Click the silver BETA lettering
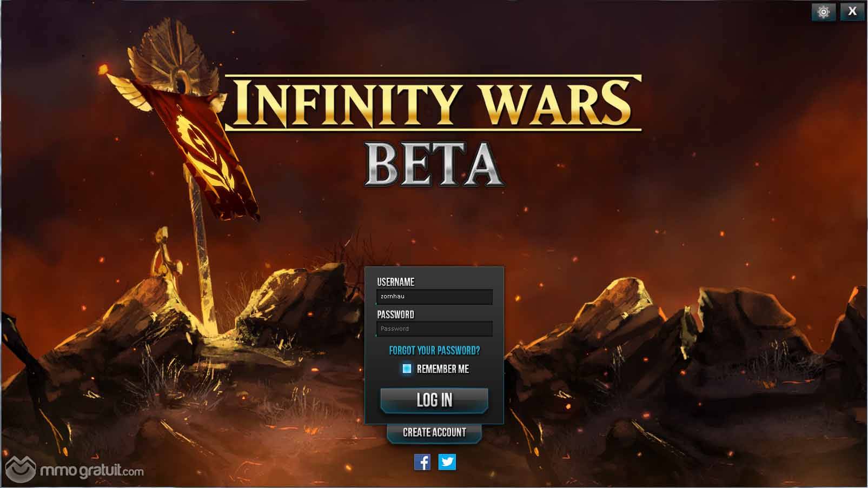 coord(434,165)
